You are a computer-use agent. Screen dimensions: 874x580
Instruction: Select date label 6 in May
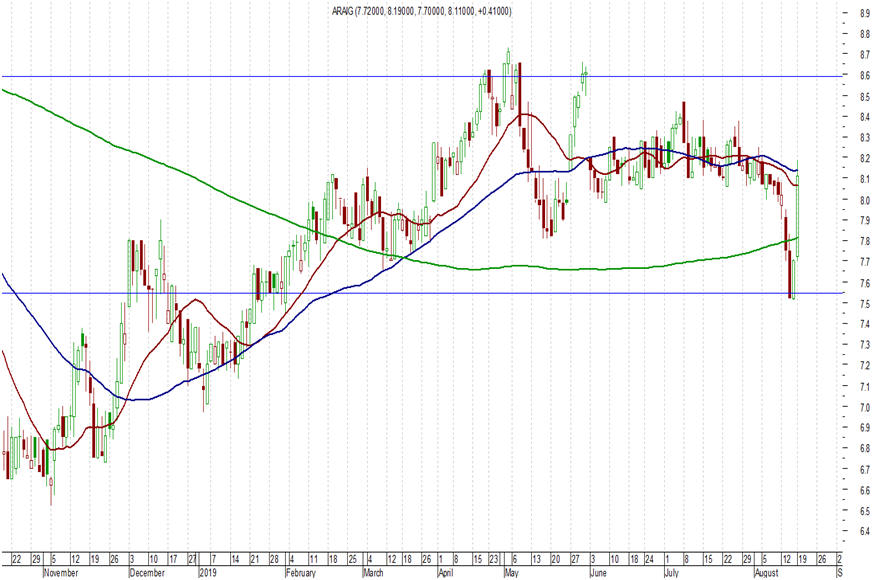514,559
